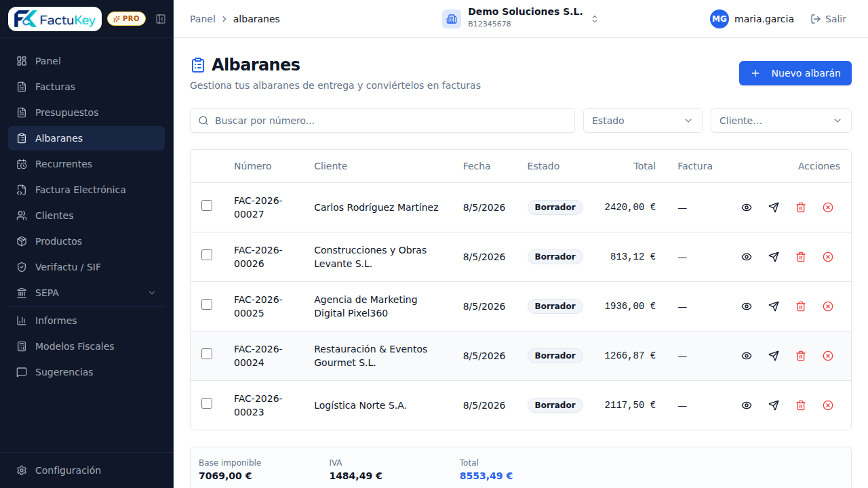Focus the Buscar por número search field
The height and width of the screenshot is (488, 868).
pyautogui.click(x=382, y=121)
